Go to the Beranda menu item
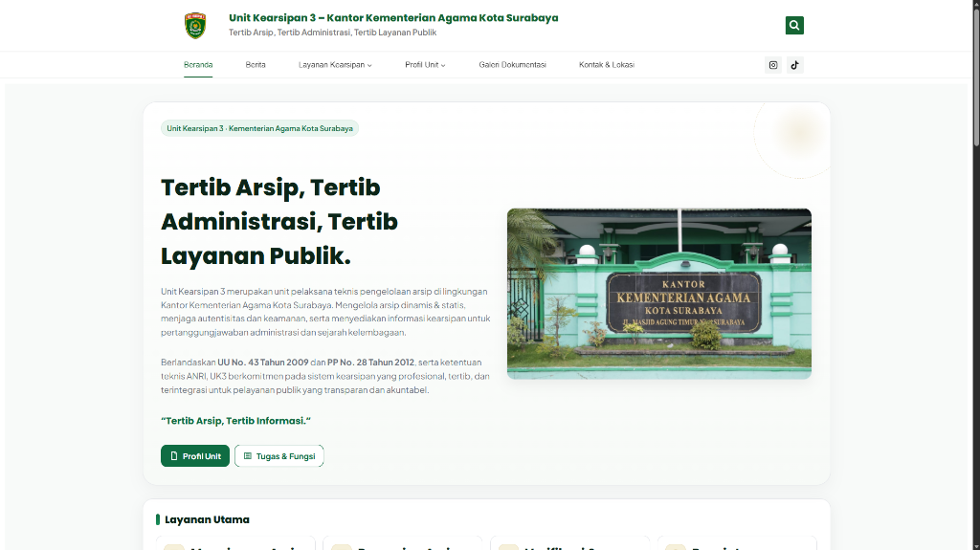 (x=198, y=65)
